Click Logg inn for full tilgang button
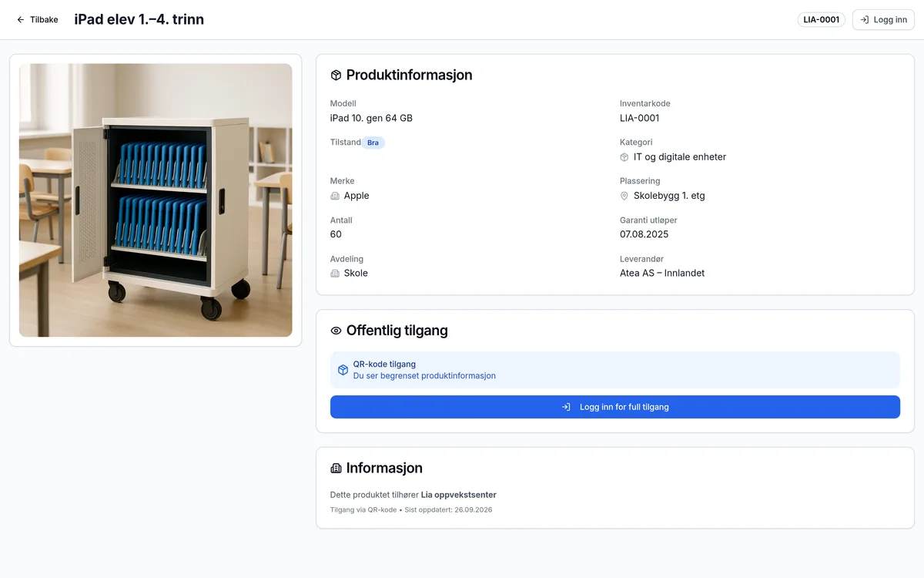Image resolution: width=924 pixels, height=578 pixels. tap(615, 407)
